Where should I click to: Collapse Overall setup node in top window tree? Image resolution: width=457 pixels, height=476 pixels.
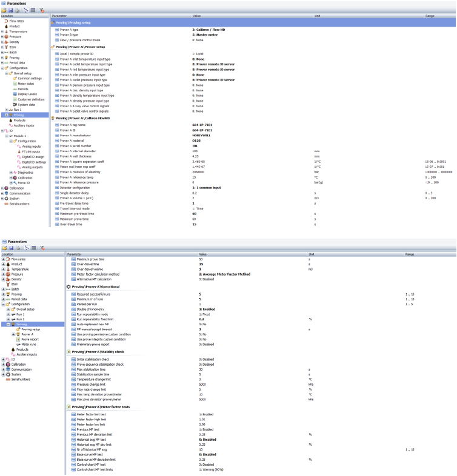pos(7,73)
